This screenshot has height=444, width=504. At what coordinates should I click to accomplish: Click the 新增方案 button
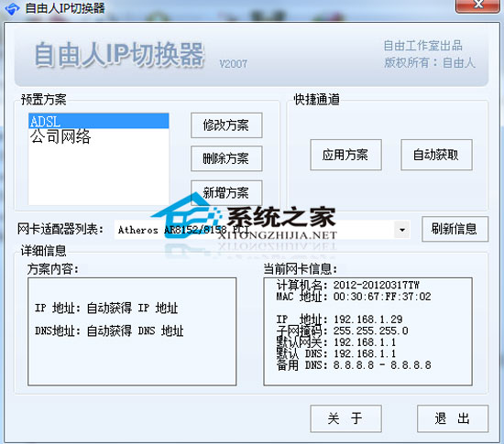(226, 193)
